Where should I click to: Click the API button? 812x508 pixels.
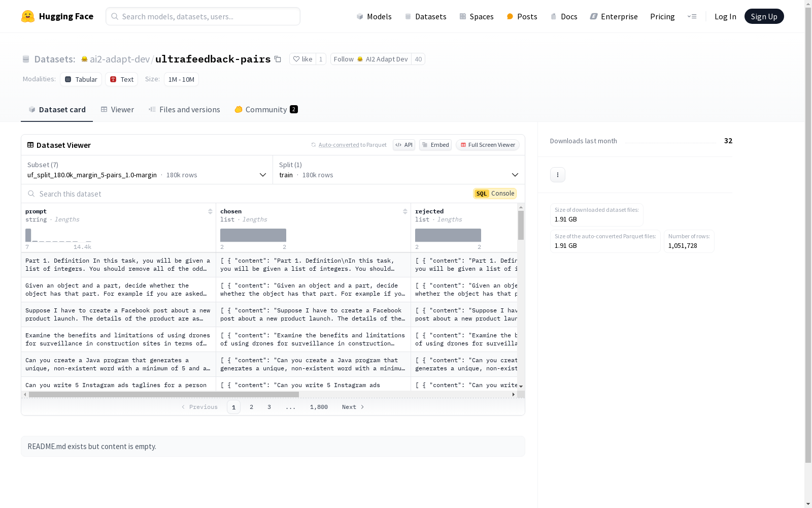coord(404,145)
